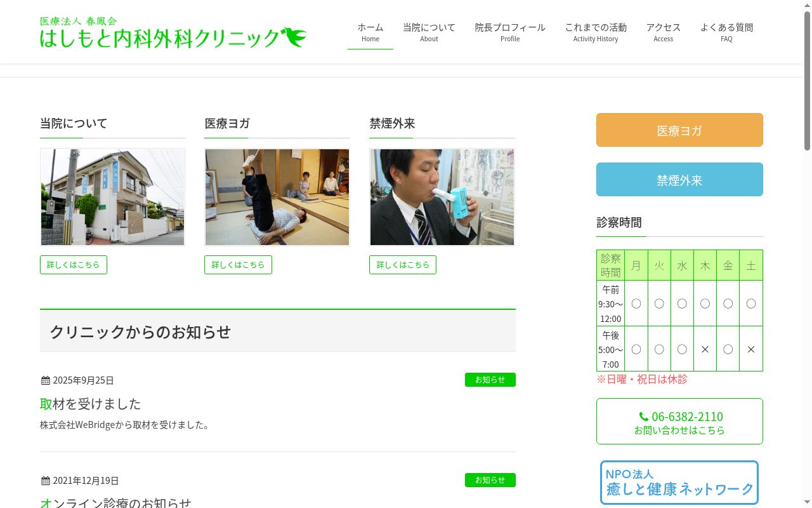Open the yoga room thumbnail
The height and width of the screenshot is (508, 812).
(x=277, y=197)
